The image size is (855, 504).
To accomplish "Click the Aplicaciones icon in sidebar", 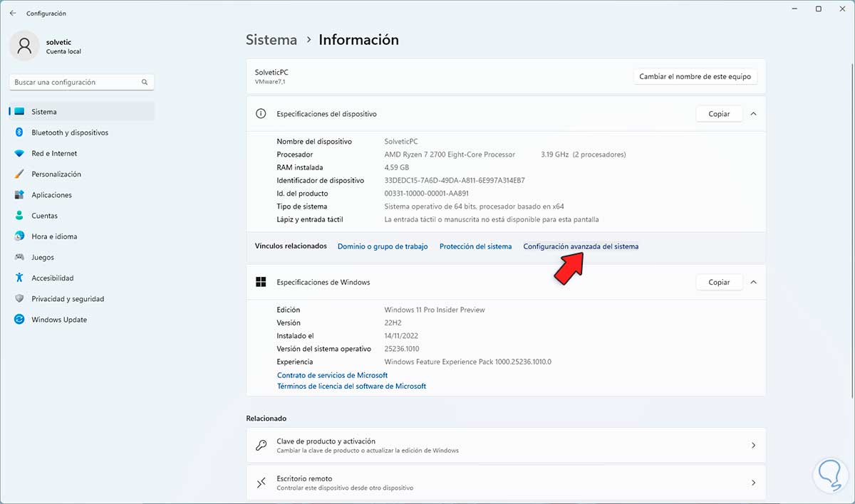I will tap(19, 195).
